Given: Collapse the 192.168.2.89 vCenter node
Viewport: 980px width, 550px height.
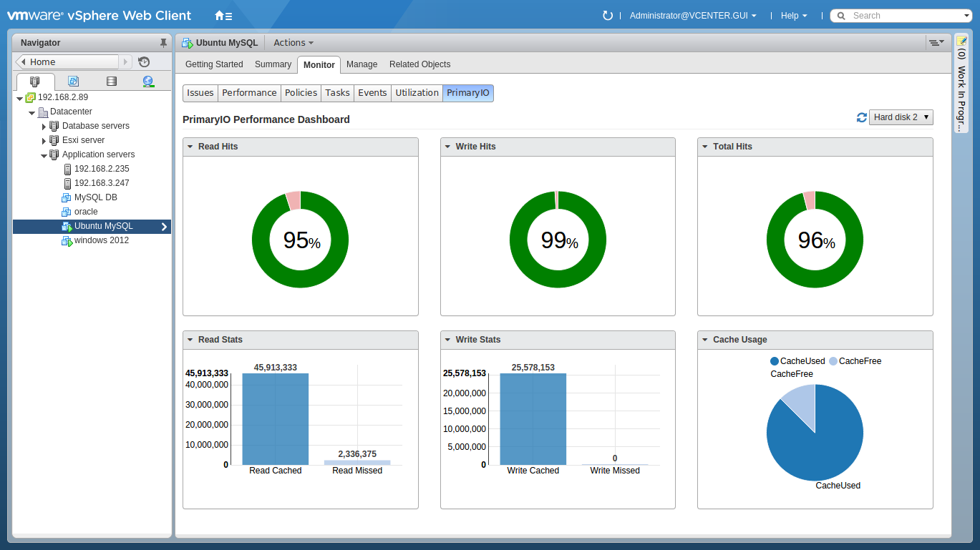Looking at the screenshot, I should tap(19, 98).
